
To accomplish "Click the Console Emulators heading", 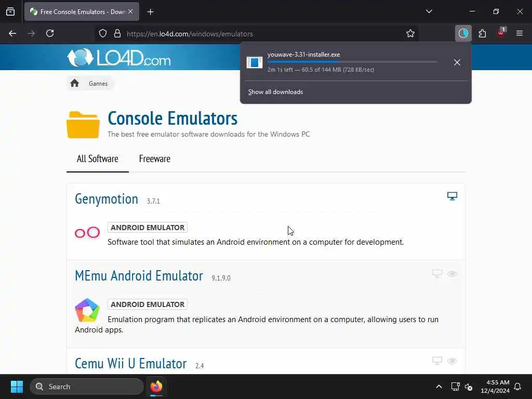I will [x=172, y=118].
